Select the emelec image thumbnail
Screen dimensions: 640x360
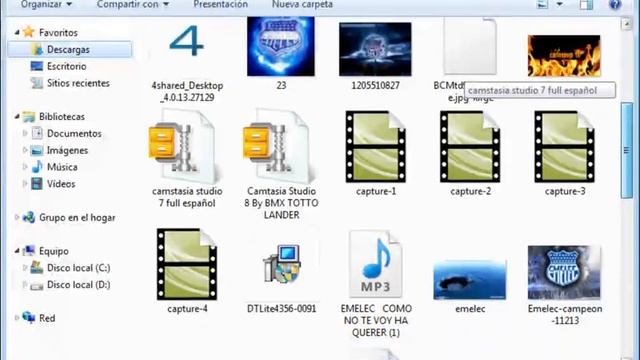[470, 280]
